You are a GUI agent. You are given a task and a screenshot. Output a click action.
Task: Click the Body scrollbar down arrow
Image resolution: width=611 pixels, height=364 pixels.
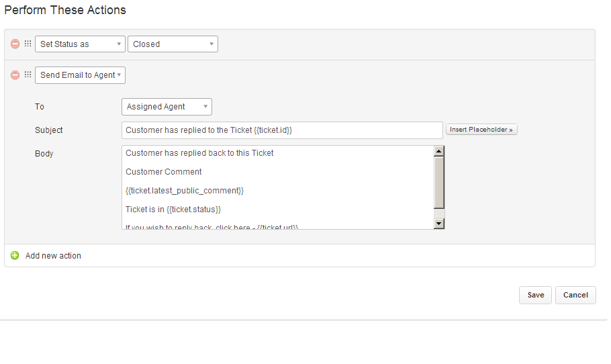(x=439, y=223)
